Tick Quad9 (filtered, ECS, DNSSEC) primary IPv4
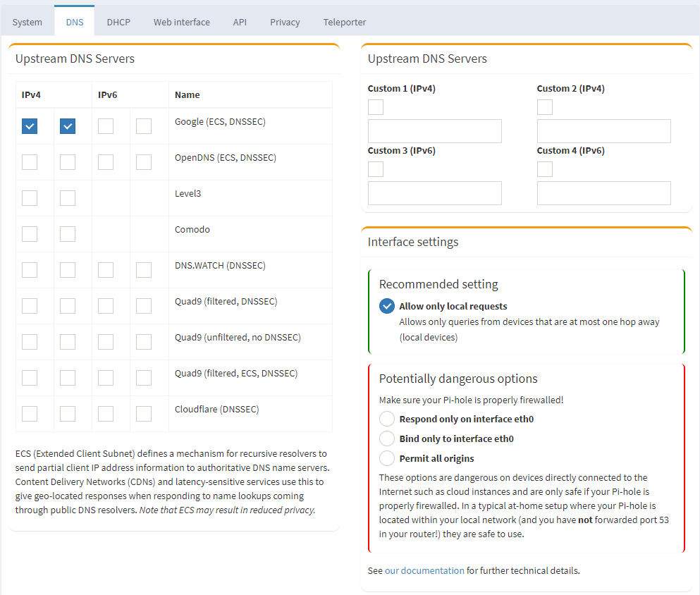Viewport: 700px width, 595px height. (30, 378)
